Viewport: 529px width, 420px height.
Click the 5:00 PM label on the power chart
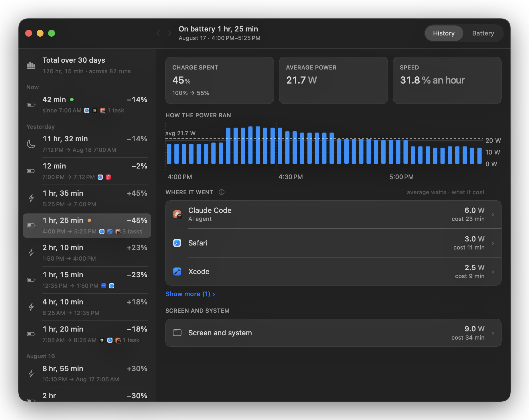click(x=401, y=177)
